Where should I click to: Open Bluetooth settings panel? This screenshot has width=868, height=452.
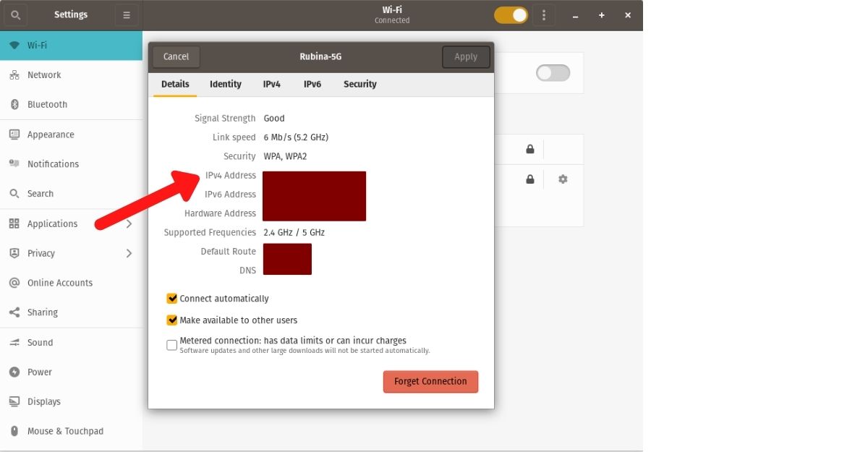(x=71, y=104)
